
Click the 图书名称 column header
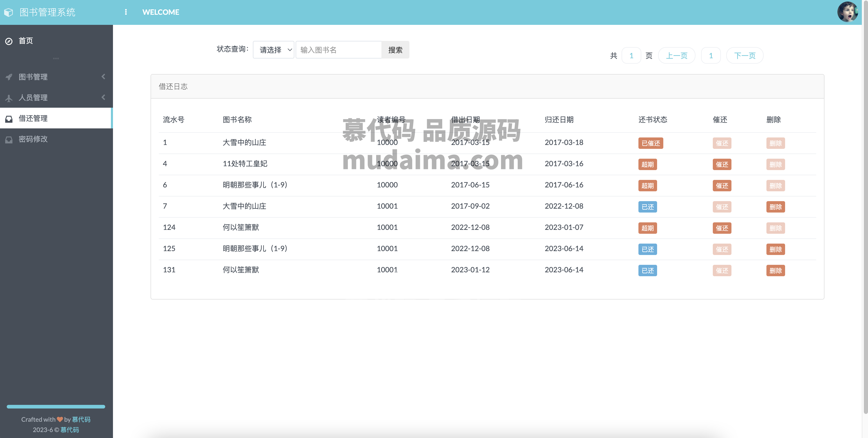(237, 120)
